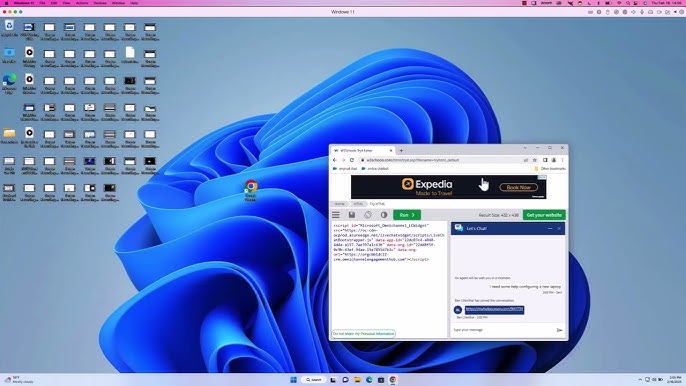Select the Microsoft Edge desktop shortcut

pyautogui.click(x=9, y=84)
